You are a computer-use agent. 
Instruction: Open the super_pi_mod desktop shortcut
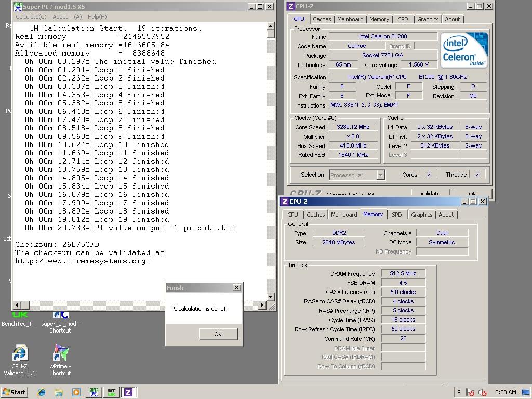60,323
